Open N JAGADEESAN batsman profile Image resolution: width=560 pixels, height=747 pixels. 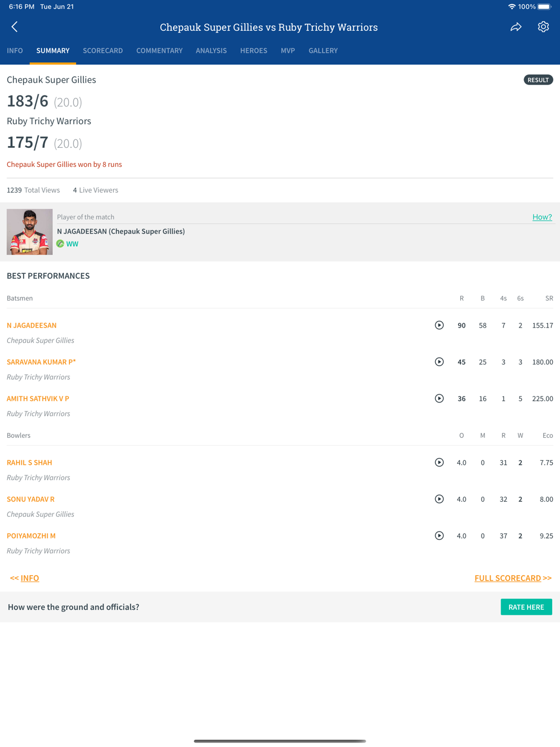[x=32, y=325]
